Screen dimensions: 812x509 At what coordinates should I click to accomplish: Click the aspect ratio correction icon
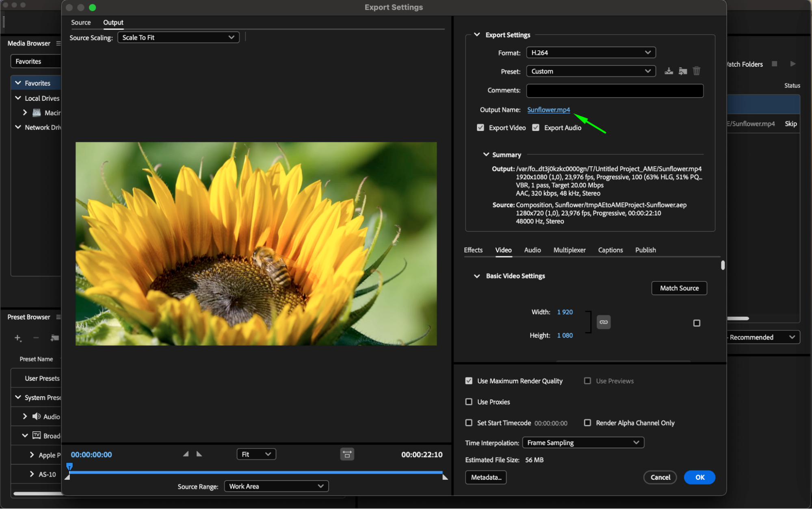pyautogui.click(x=347, y=454)
